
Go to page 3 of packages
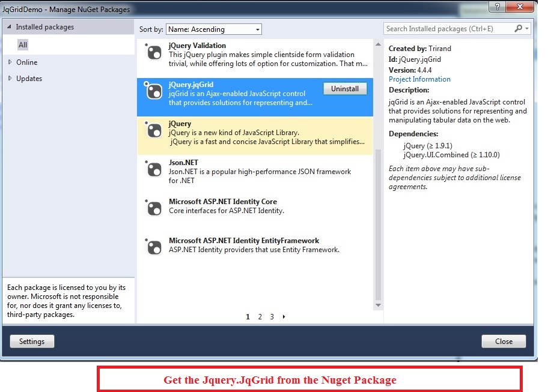pos(272,317)
